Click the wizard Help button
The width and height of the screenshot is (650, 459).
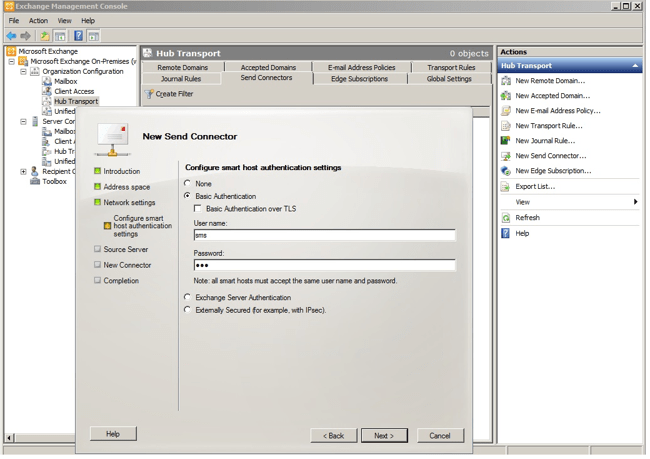tap(113, 435)
